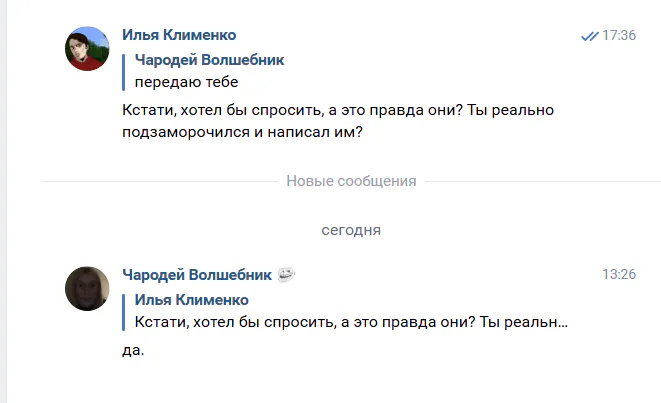The image size is (661, 403).
Task: Select the "да." message
Action: click(132, 350)
